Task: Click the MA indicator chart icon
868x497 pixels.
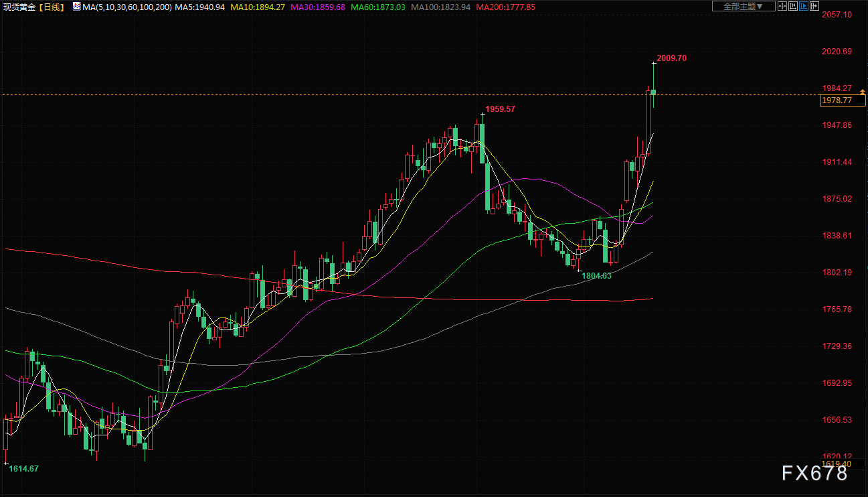Action: point(76,7)
